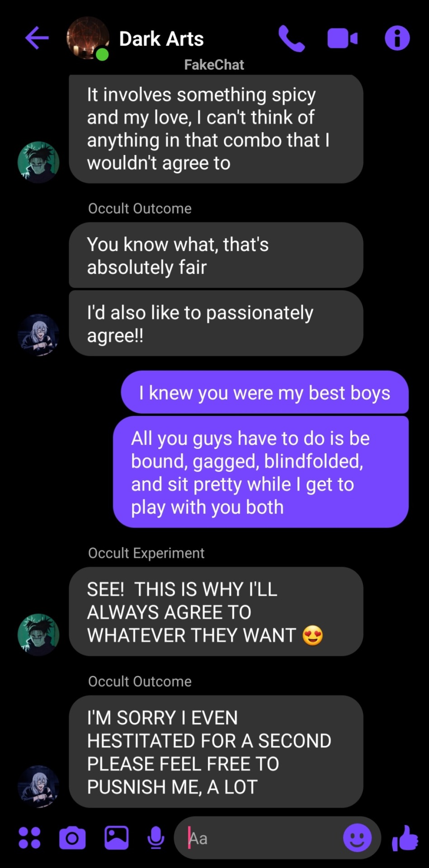
Task: Tap the microphone voice message icon
Action: pos(156,838)
